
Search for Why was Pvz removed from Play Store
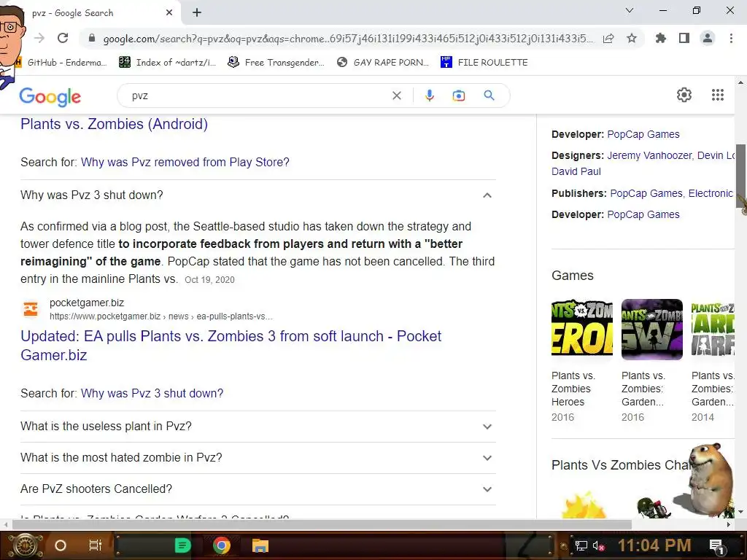click(185, 162)
